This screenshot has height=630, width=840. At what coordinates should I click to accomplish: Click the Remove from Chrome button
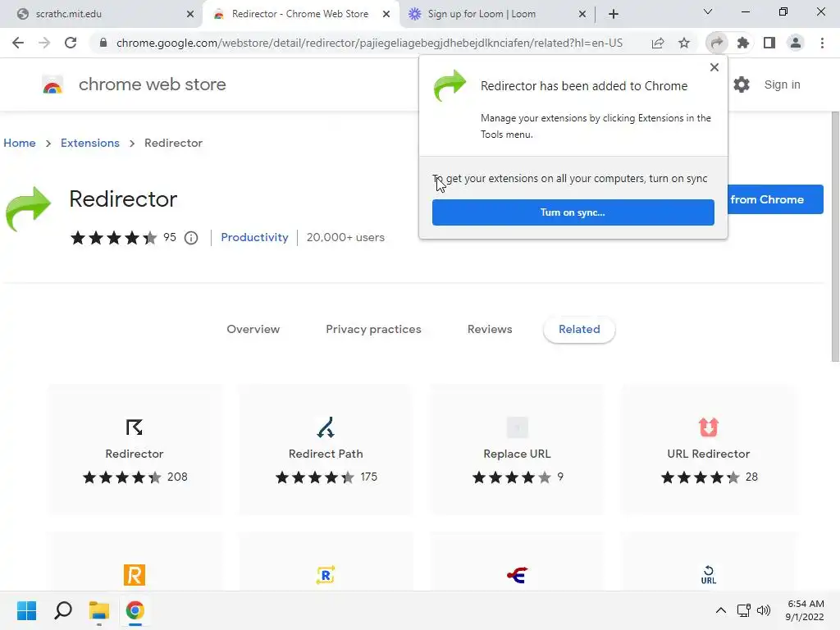[775, 199]
